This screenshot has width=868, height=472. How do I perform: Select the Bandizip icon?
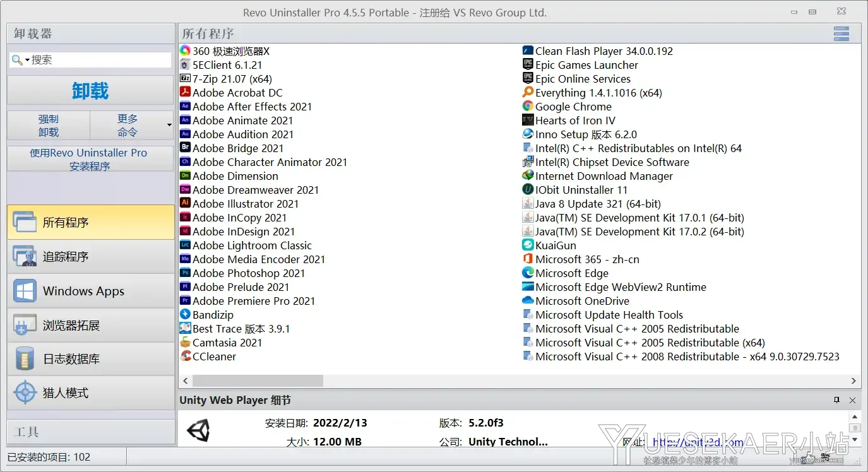coord(185,314)
